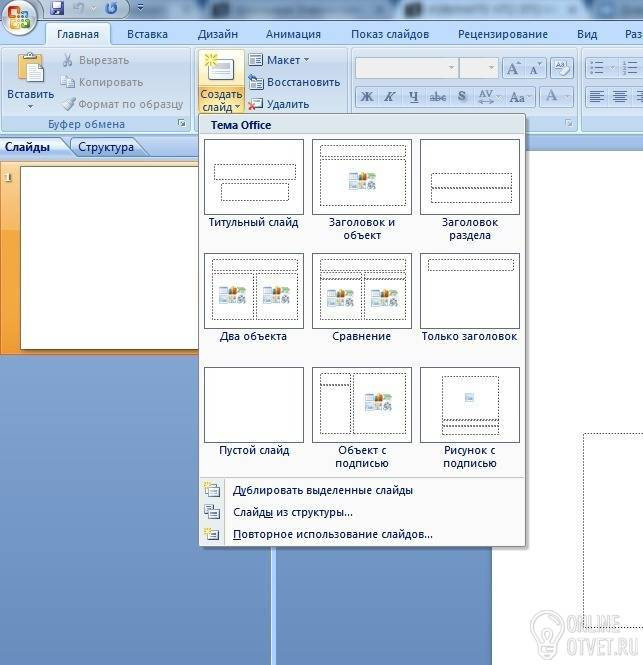Click the Вставить paste clipboard icon
The width and height of the screenshot is (643, 665).
tap(31, 68)
